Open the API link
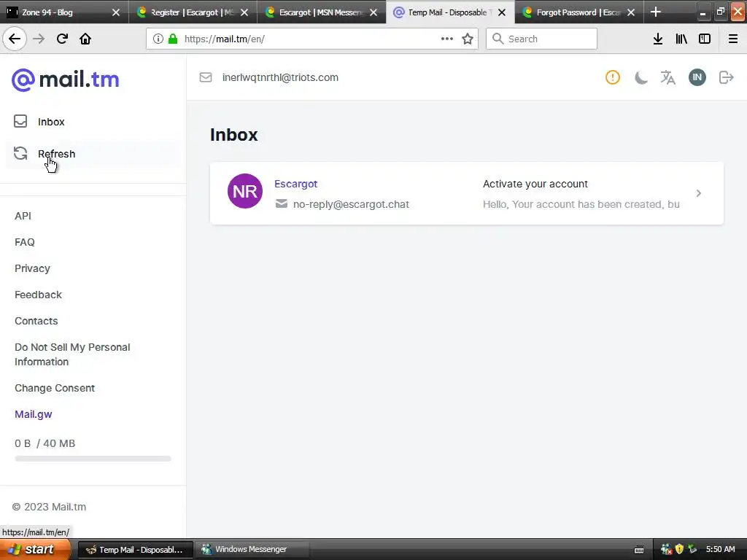Viewport: 747px width, 560px height. [x=23, y=216]
